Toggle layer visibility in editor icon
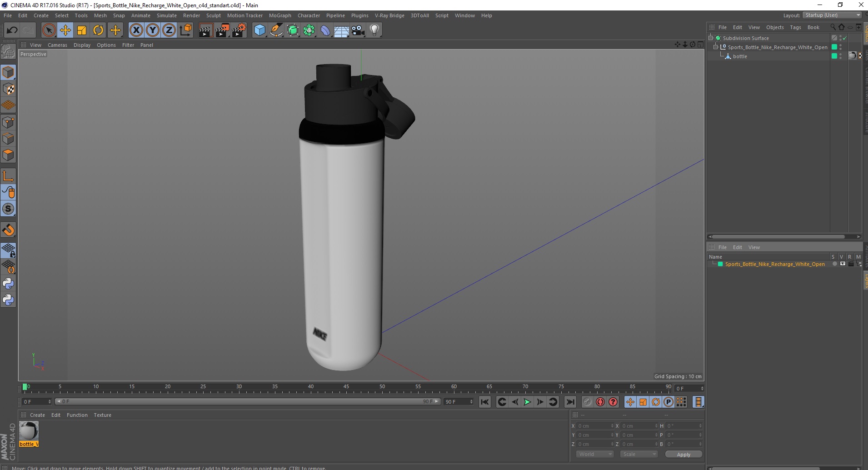 click(x=843, y=264)
